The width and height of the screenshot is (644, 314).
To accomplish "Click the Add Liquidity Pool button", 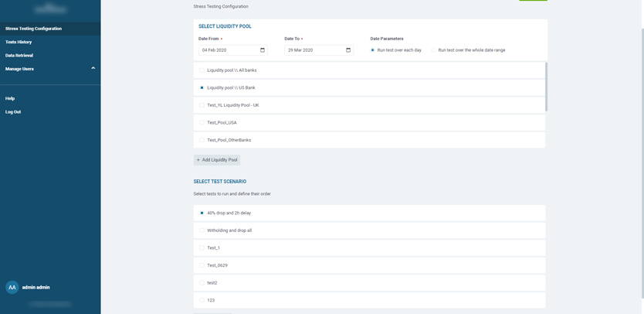I will coord(217,160).
